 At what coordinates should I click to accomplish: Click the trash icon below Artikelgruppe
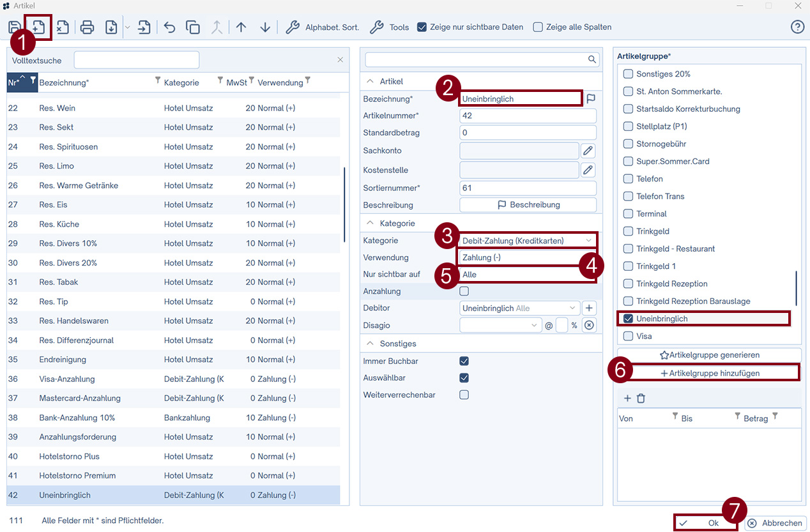point(641,398)
